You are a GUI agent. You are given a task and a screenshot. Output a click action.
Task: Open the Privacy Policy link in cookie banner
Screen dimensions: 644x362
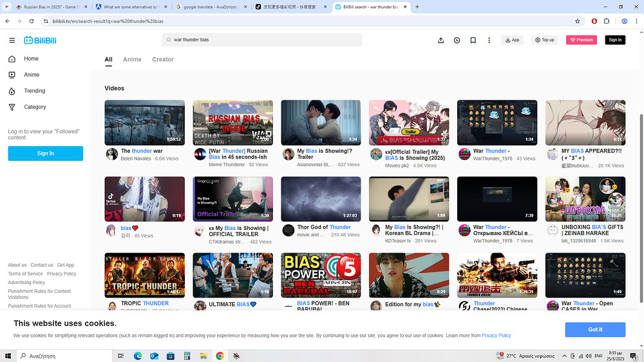pos(496,336)
